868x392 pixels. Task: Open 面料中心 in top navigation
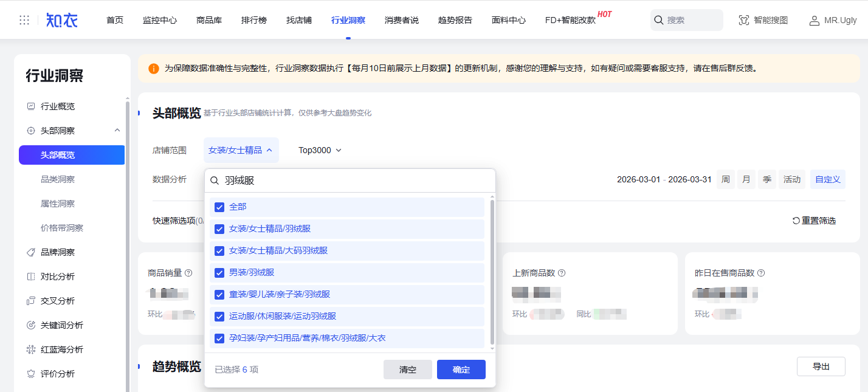(509, 20)
